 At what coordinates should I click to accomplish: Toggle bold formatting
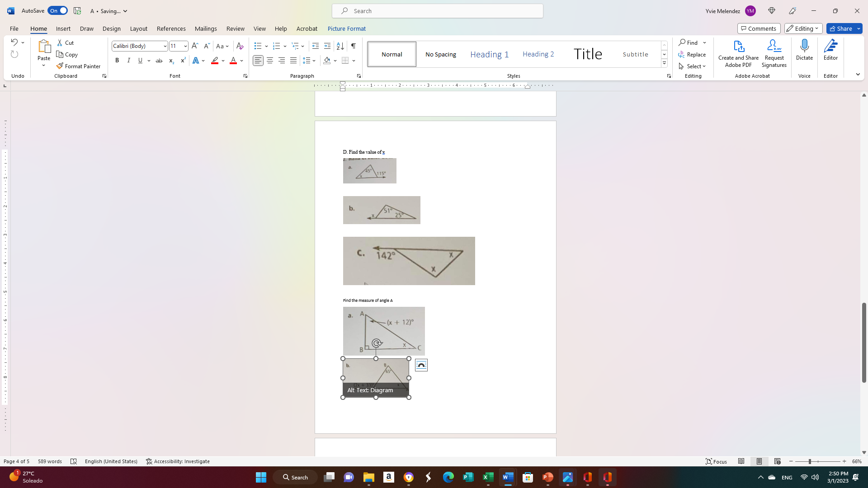click(x=117, y=60)
